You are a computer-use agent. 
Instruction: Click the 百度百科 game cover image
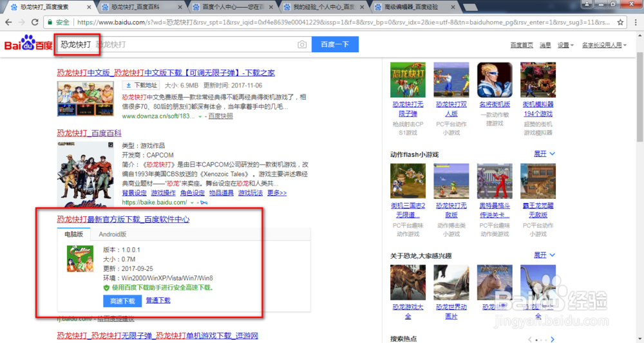tap(86, 174)
